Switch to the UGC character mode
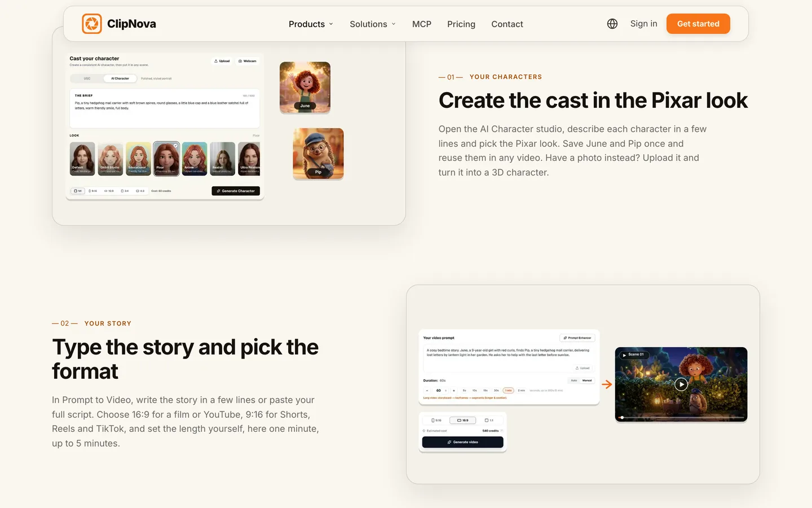 87,78
